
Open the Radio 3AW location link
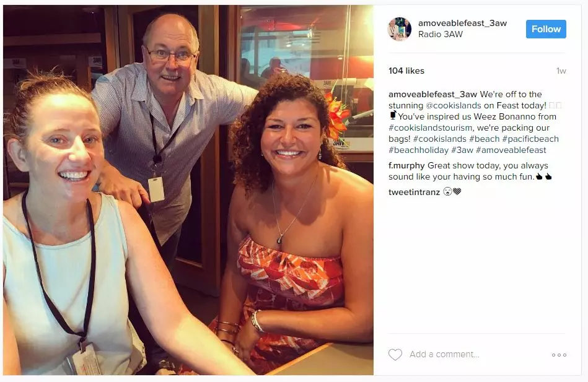point(441,35)
